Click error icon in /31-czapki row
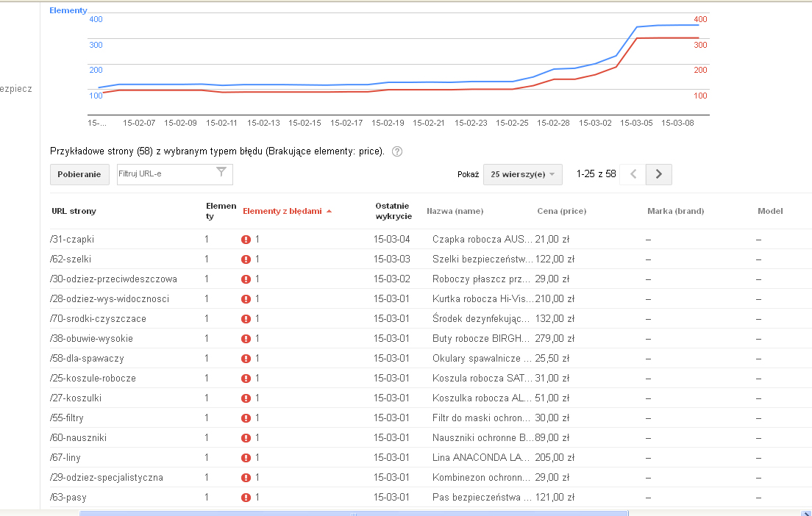812x516 pixels. pos(246,240)
